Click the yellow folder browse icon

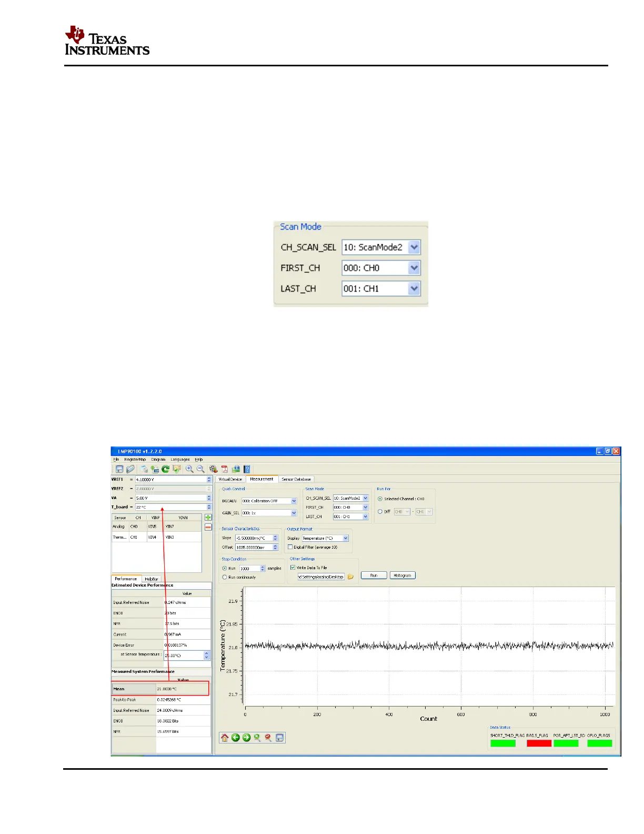pos(350,577)
